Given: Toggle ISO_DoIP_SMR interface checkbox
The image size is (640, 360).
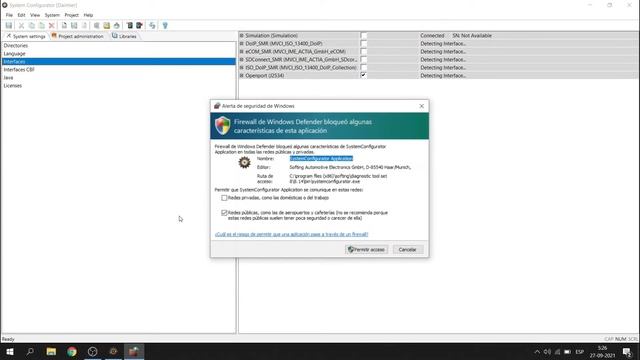Looking at the screenshot, I should point(364,67).
